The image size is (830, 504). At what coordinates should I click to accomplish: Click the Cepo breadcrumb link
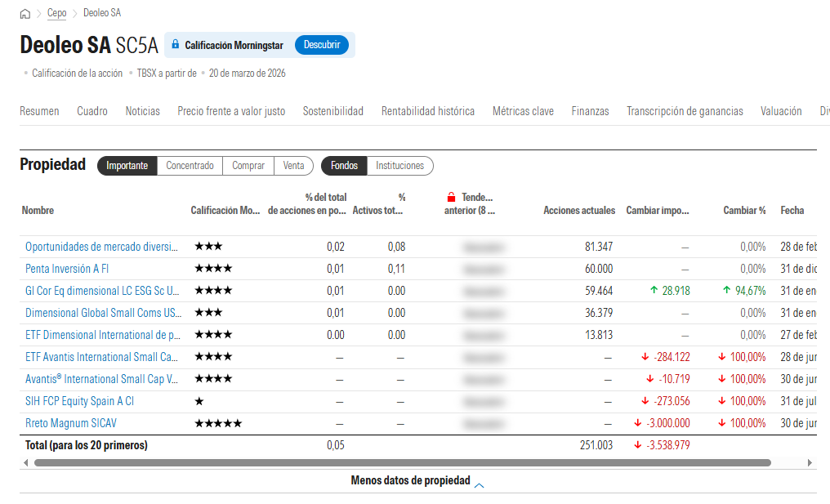(56, 13)
